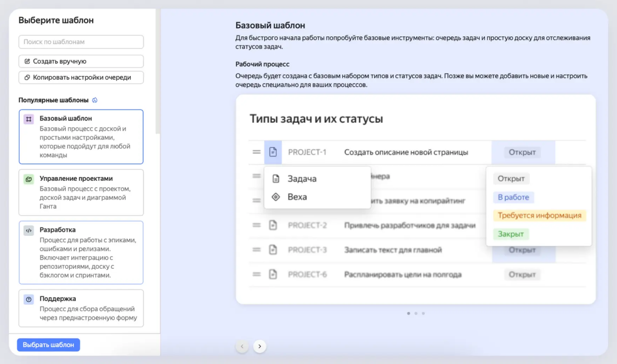This screenshot has height=364, width=617.
Task: Open the Открыт status dropdown on PROJECT-1
Action: (522, 152)
